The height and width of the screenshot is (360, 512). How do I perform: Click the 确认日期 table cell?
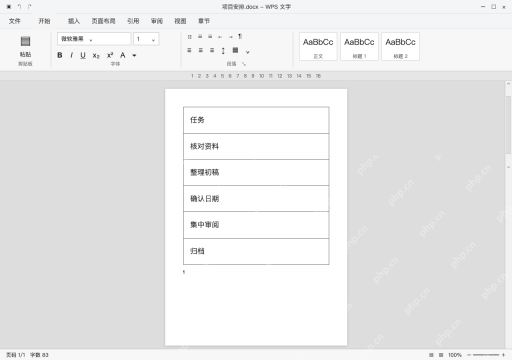(256, 199)
